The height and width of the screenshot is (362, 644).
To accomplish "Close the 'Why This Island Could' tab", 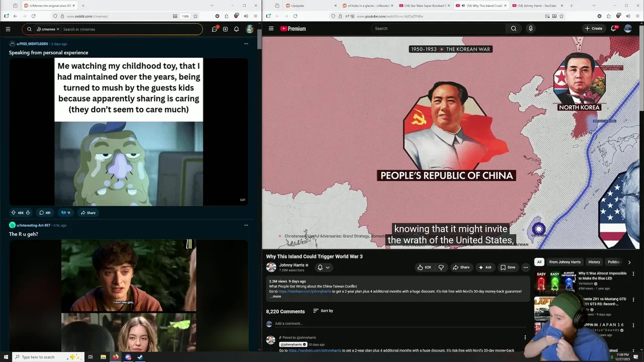I will [506, 6].
